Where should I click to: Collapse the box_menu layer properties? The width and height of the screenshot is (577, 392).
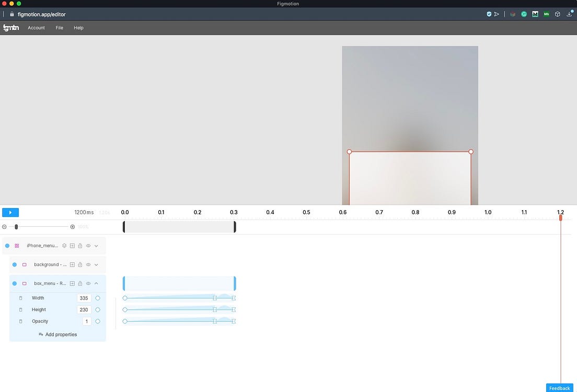[96, 283]
